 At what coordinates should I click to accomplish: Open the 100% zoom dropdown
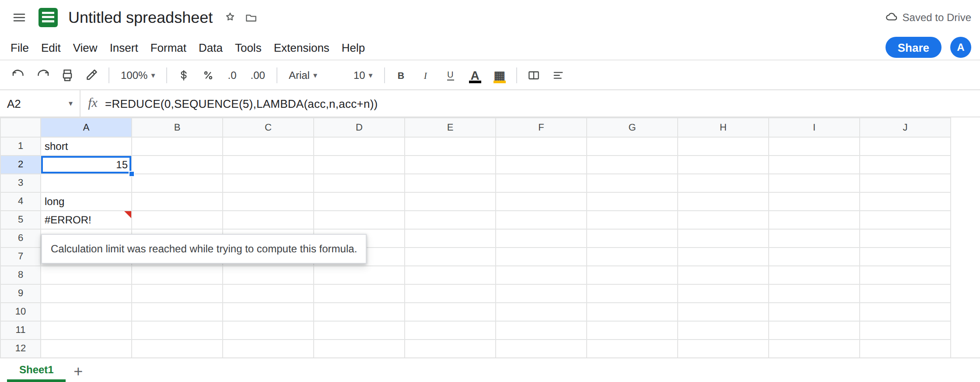[x=138, y=75]
